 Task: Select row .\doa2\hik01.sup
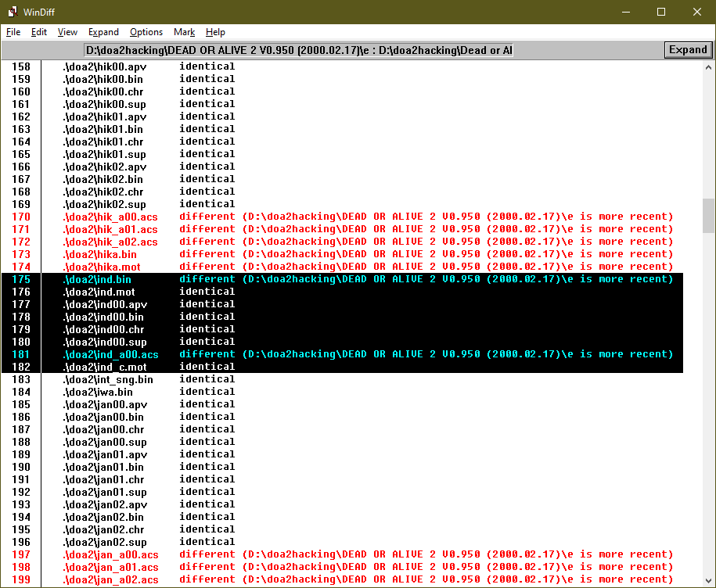(342, 154)
